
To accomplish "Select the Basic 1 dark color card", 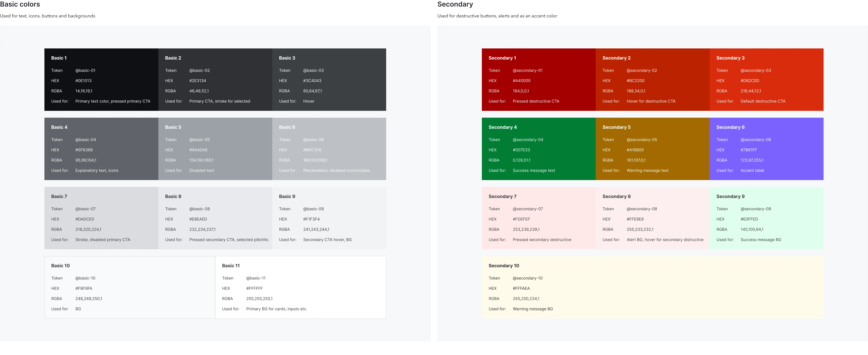I will pyautogui.click(x=101, y=79).
